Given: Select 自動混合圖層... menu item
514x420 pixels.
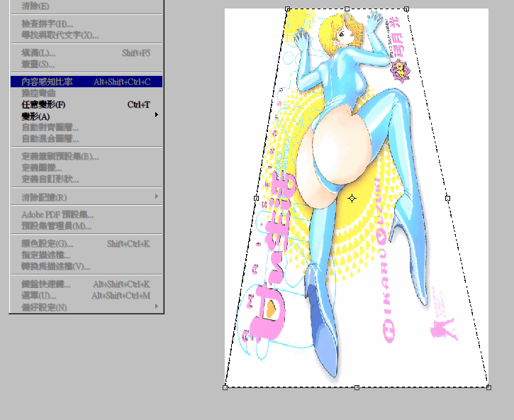Looking at the screenshot, I should point(86,138).
